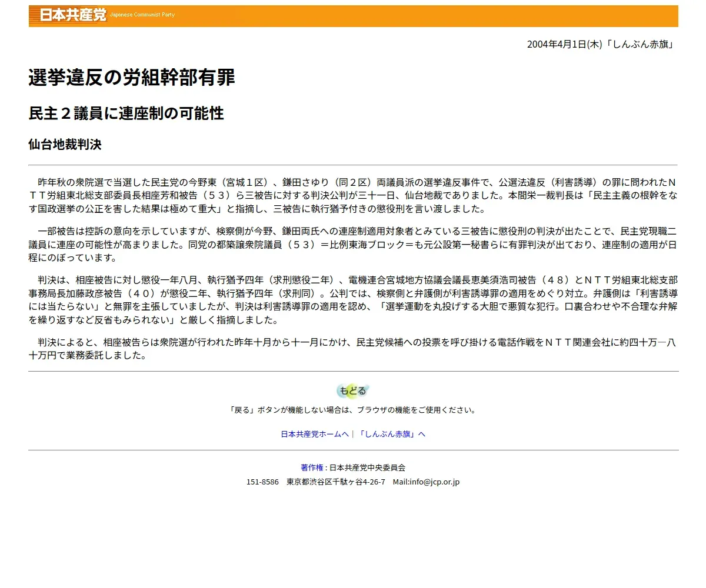Click the paragraph beginning 判決によると、相座被告らは
The height and width of the screenshot is (588, 706).
(353, 349)
